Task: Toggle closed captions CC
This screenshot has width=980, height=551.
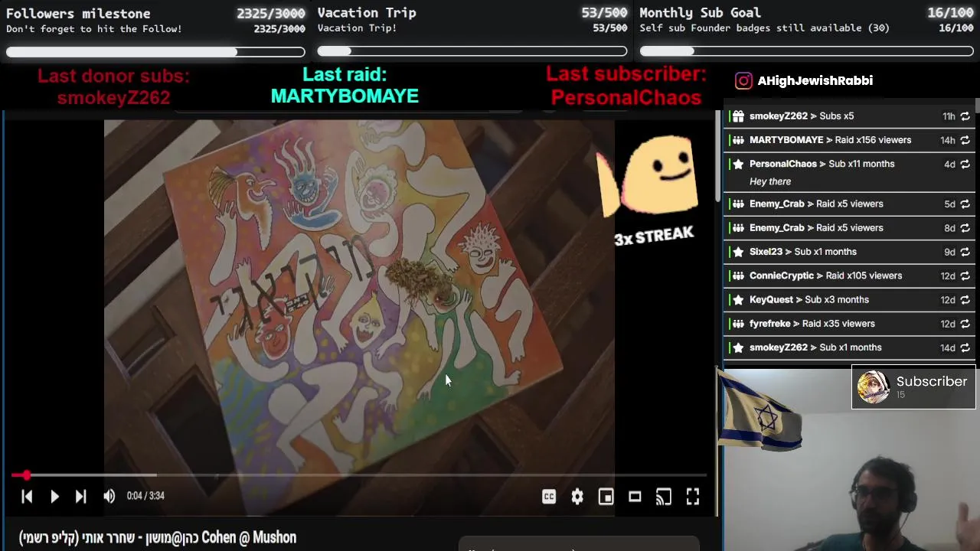Action: coord(549,497)
